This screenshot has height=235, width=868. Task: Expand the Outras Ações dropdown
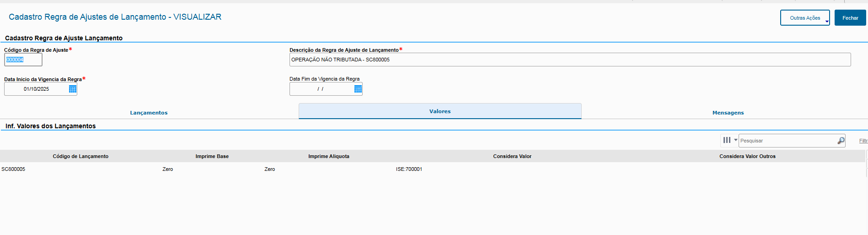(804, 18)
